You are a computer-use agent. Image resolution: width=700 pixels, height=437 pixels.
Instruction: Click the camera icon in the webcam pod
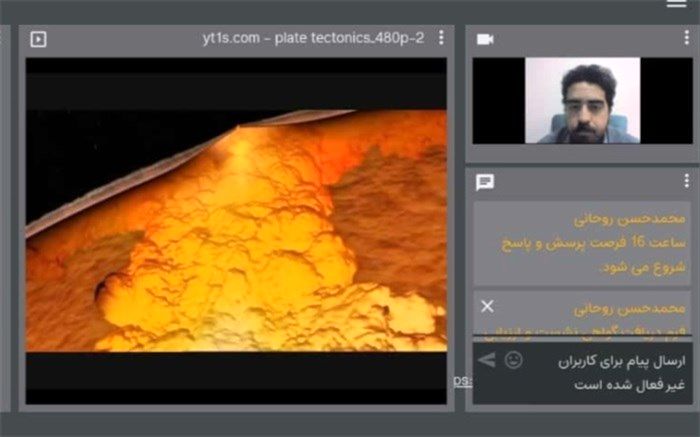pos(485,39)
